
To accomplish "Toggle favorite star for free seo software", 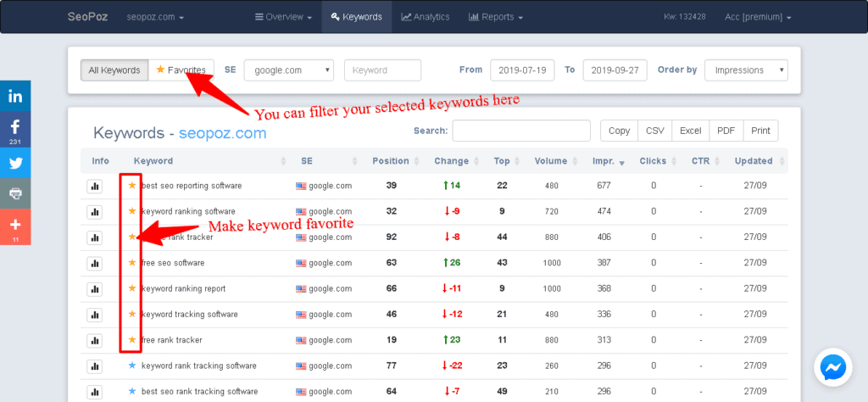I will tap(131, 262).
